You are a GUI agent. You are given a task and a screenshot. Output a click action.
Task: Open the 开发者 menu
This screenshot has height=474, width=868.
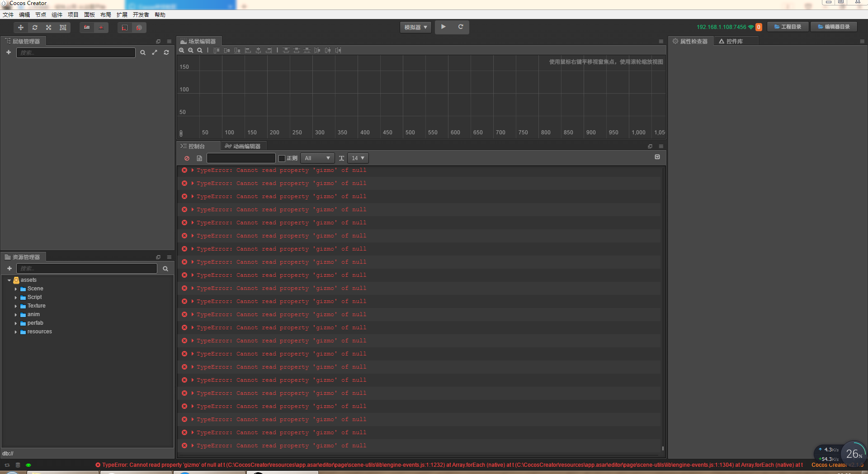(141, 15)
